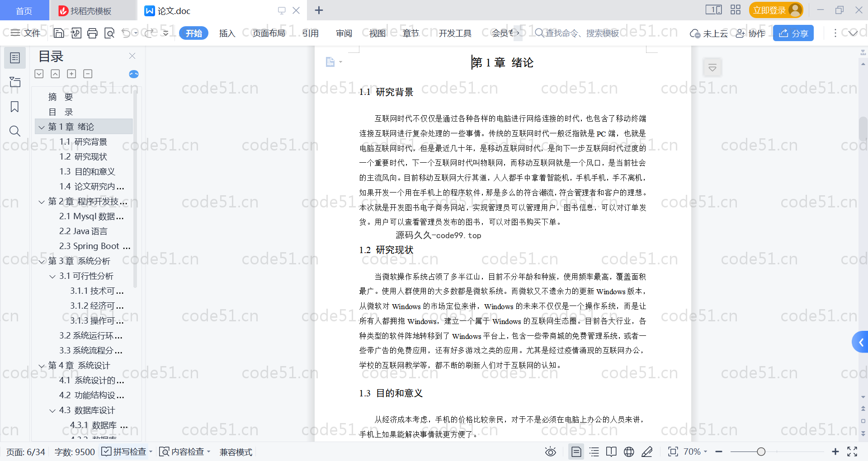Click the Undo arrow

(126, 33)
